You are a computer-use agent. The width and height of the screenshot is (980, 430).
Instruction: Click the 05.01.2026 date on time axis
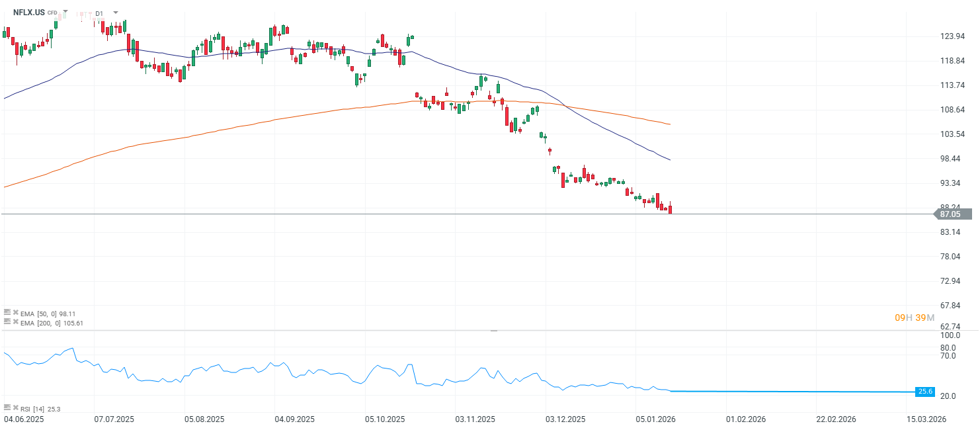click(x=655, y=419)
